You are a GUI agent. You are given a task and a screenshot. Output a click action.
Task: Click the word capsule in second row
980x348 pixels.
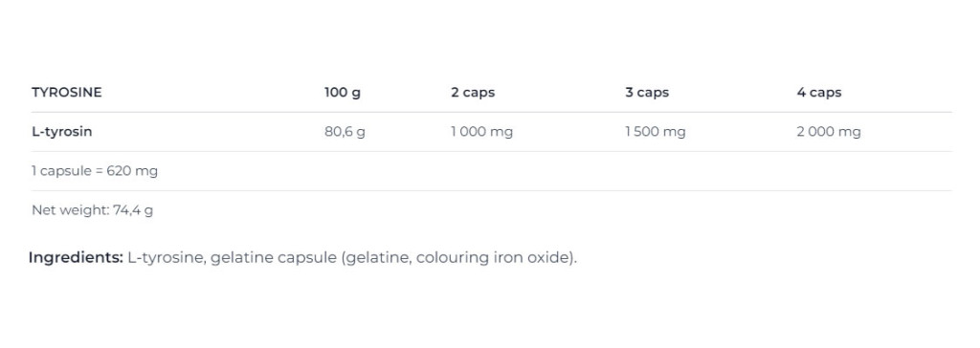66,171
